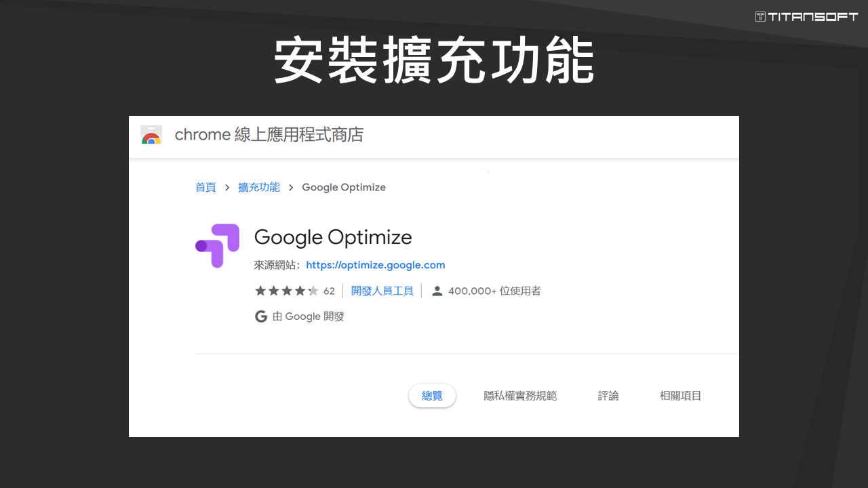Image resolution: width=868 pixels, height=488 pixels.
Task: Open the 擴充功能 breadcrumb link
Action: pos(259,187)
